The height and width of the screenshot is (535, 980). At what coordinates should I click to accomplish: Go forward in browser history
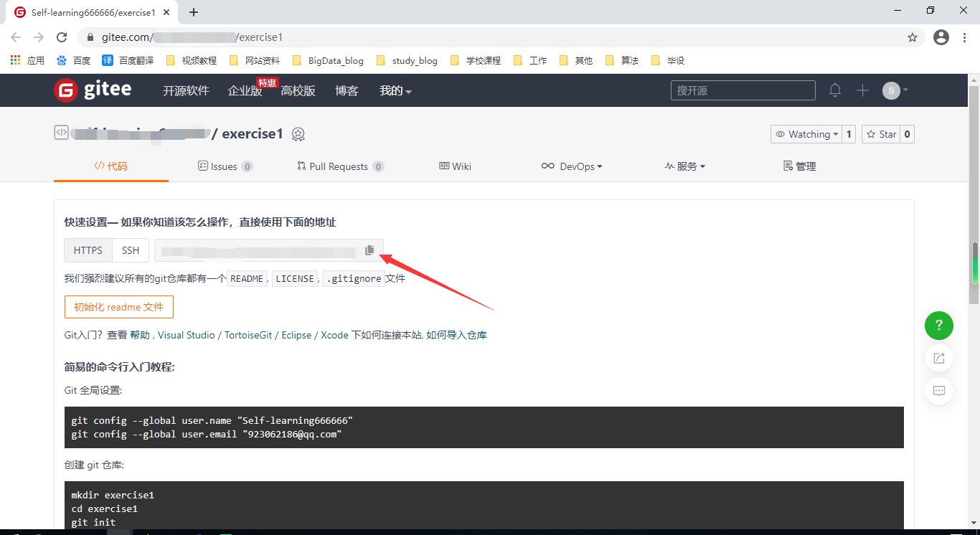tap(39, 37)
